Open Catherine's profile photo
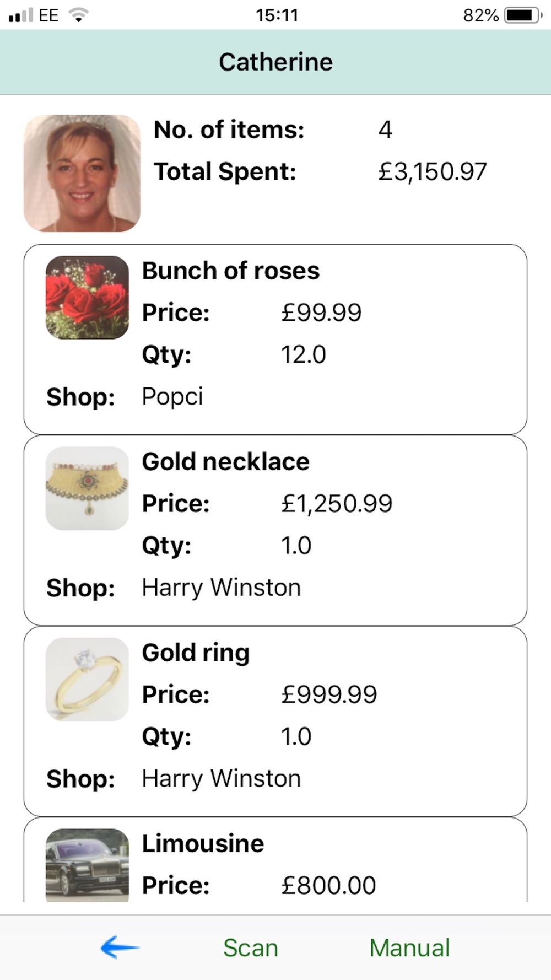The image size is (551, 980). tap(82, 173)
